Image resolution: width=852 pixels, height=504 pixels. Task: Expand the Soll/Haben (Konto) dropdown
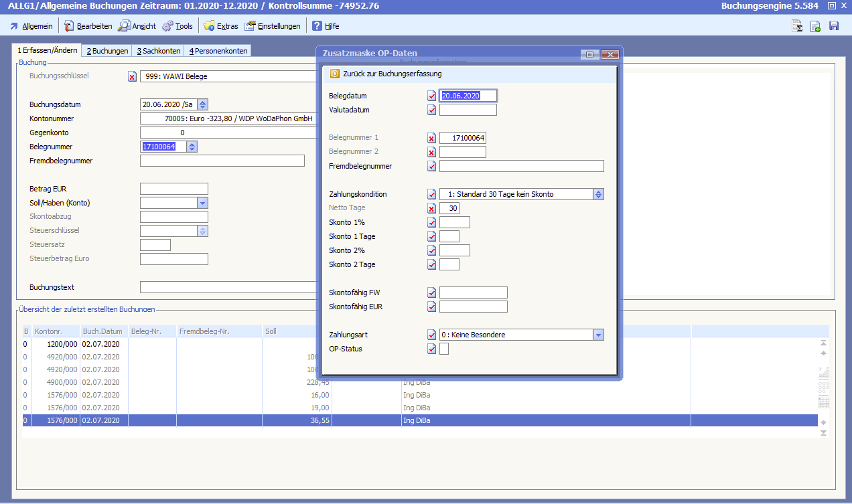click(202, 203)
